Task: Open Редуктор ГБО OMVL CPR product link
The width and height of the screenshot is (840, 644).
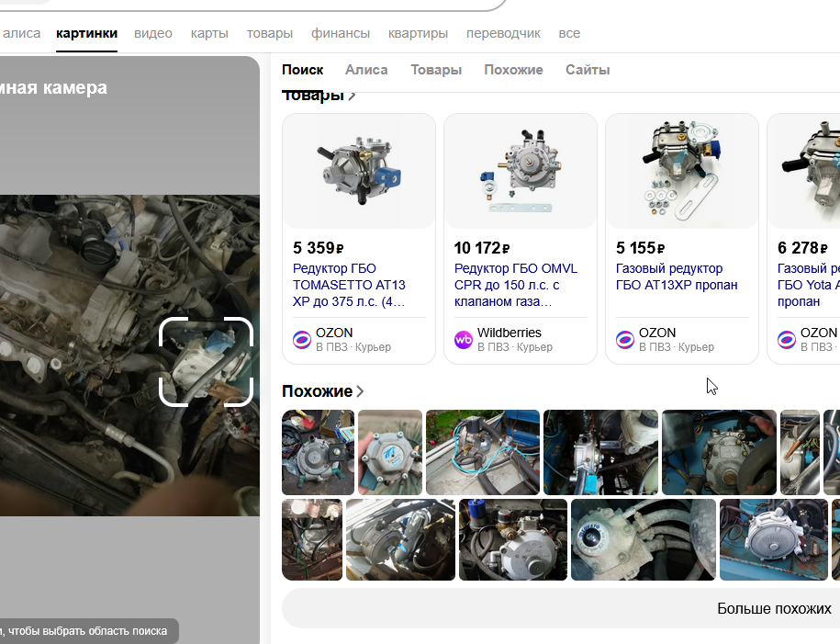Action: 516,285
